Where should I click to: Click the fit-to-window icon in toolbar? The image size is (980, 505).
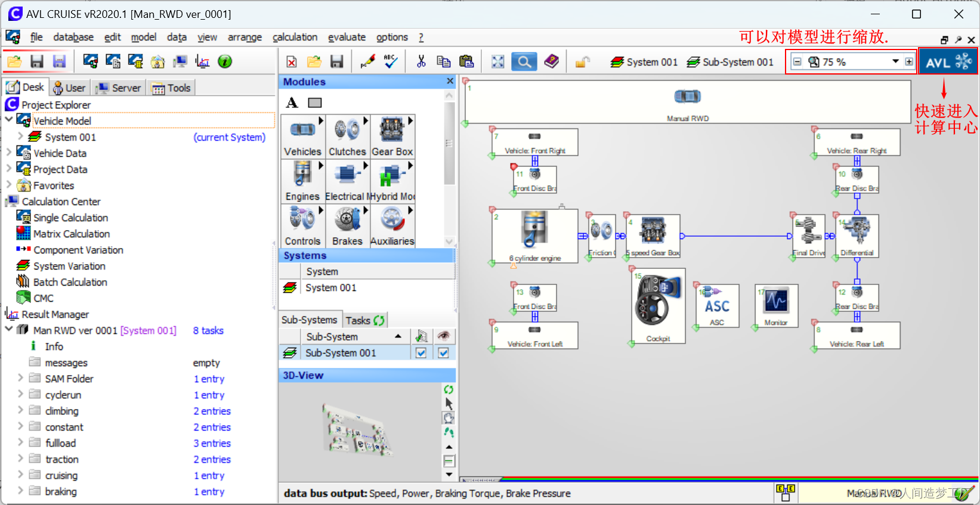497,61
